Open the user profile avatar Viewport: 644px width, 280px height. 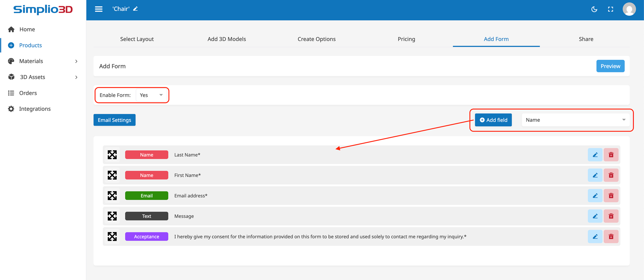(x=629, y=9)
